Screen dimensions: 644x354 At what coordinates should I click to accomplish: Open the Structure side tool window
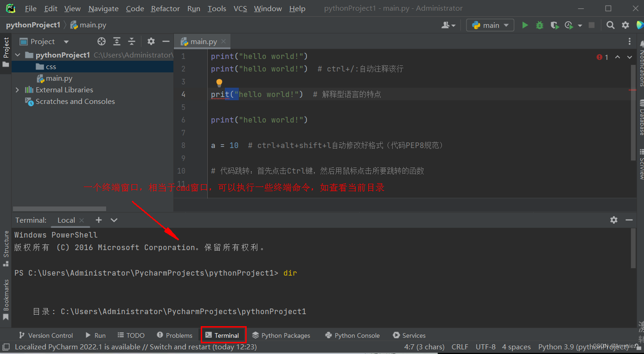coord(6,248)
